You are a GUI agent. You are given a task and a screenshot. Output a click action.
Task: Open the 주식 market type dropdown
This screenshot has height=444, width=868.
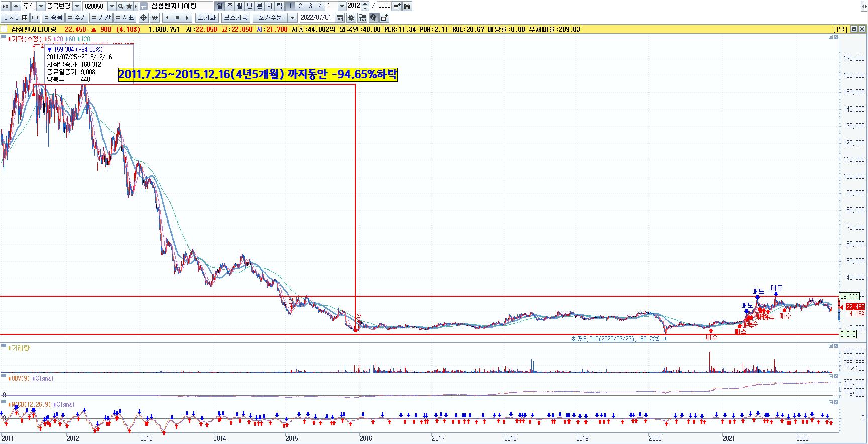[x=41, y=6]
